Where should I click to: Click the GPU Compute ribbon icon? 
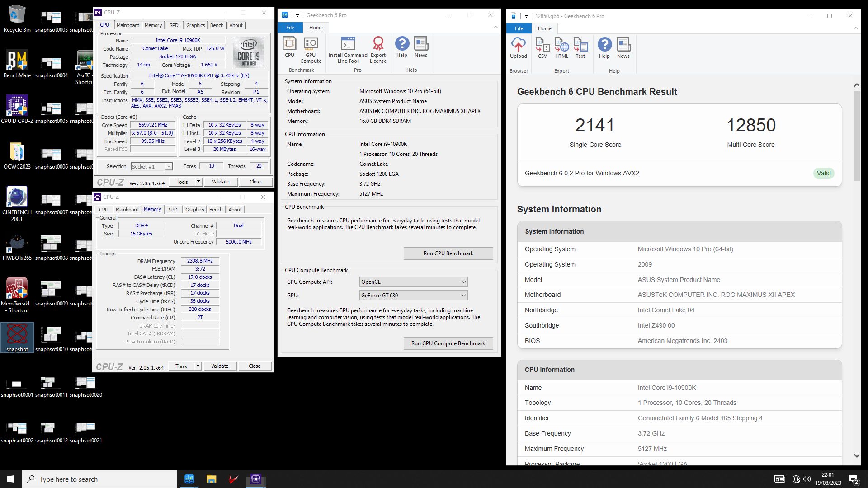pos(311,50)
